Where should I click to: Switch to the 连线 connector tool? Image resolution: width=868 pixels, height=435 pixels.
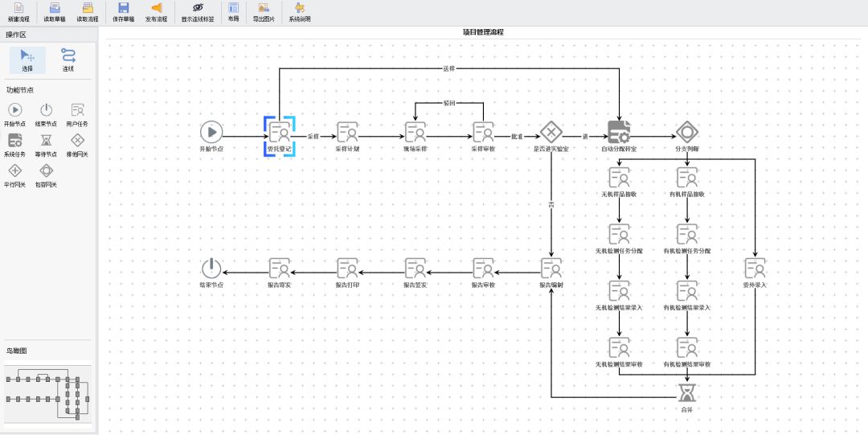pyautogui.click(x=68, y=59)
